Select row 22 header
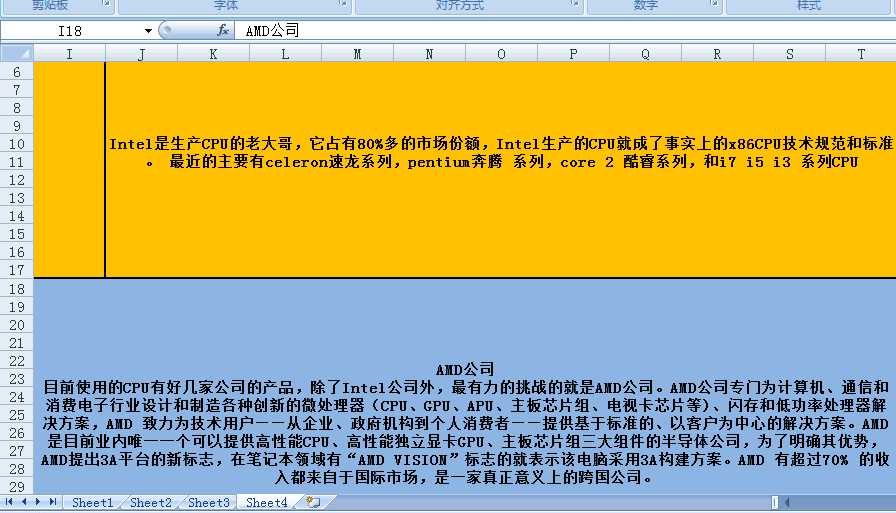896x513 pixels. pyautogui.click(x=17, y=360)
